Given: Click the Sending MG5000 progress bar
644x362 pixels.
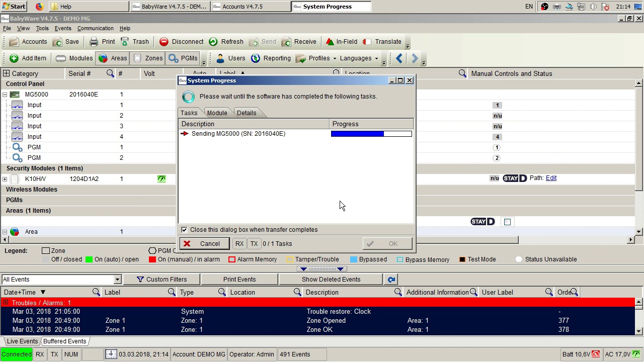Looking at the screenshot, I should 371,134.
